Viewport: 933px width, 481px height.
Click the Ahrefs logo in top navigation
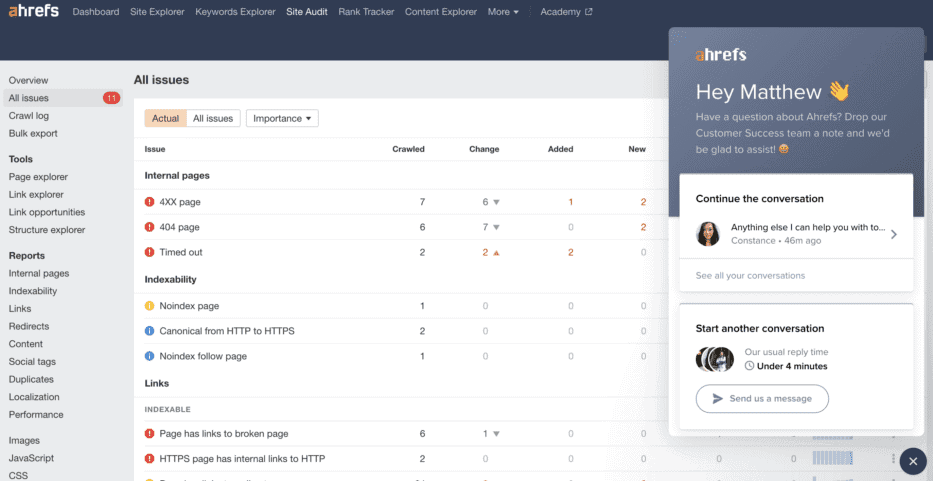34,11
